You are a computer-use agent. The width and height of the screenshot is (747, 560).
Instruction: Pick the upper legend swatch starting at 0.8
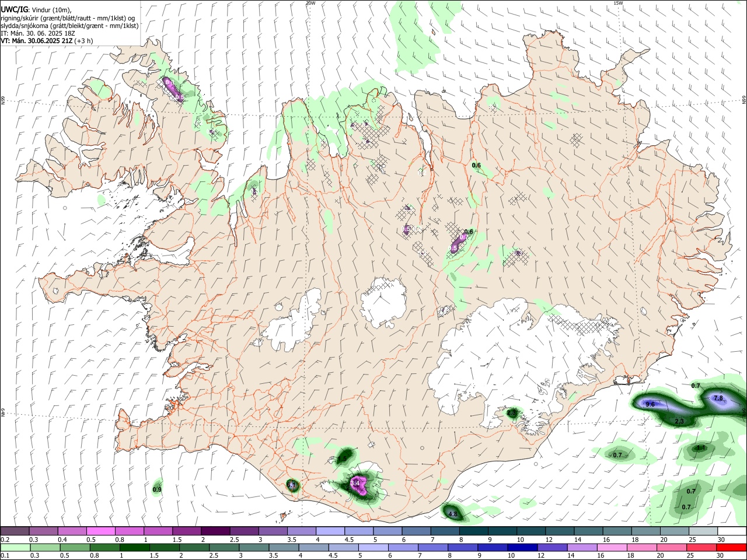click(x=130, y=531)
